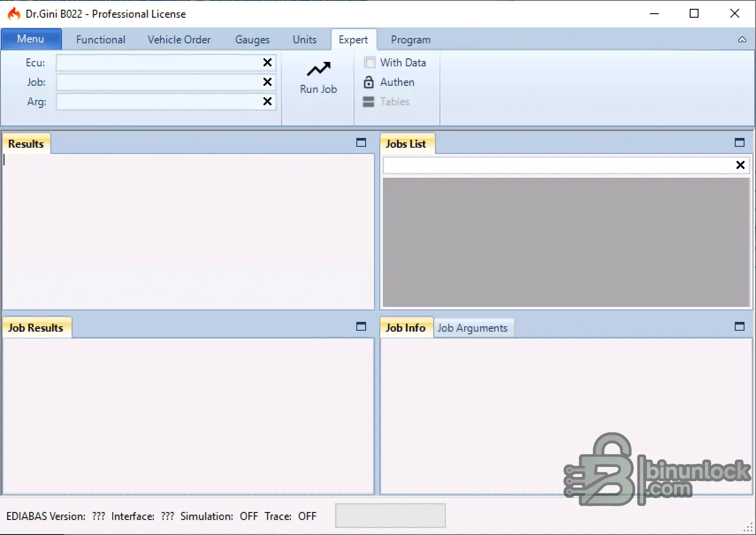Maximize the Results panel
The height and width of the screenshot is (535, 756).
tap(361, 142)
